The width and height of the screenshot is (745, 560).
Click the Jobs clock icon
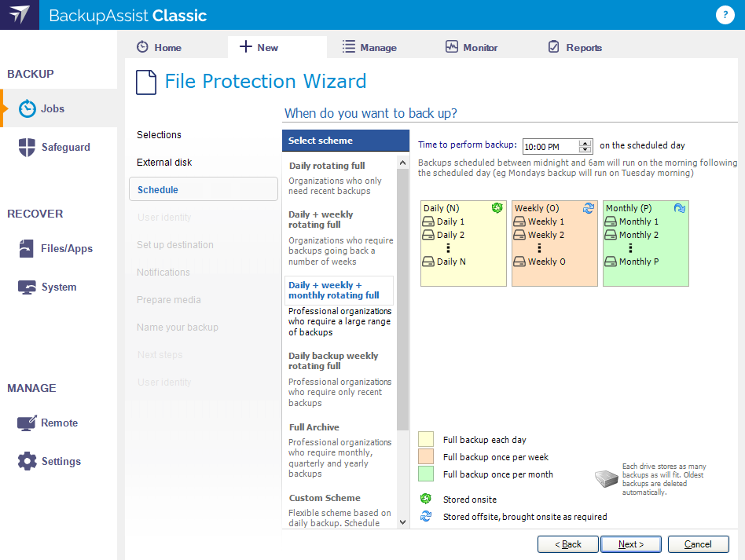(27, 108)
